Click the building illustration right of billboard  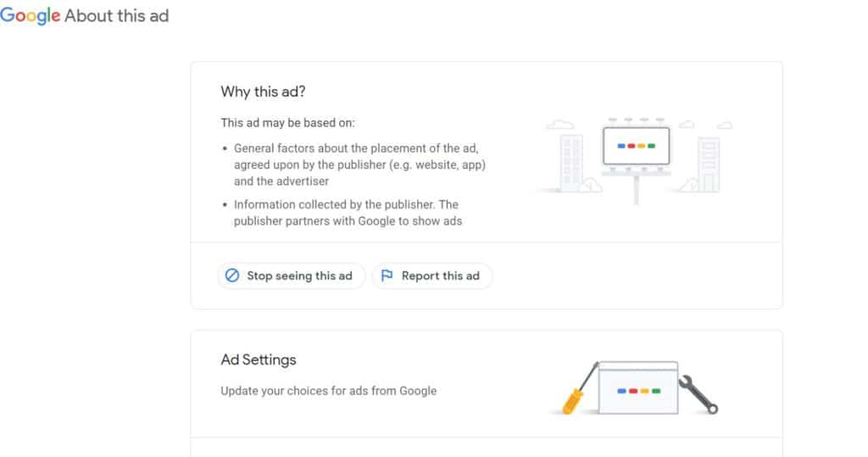(706, 164)
